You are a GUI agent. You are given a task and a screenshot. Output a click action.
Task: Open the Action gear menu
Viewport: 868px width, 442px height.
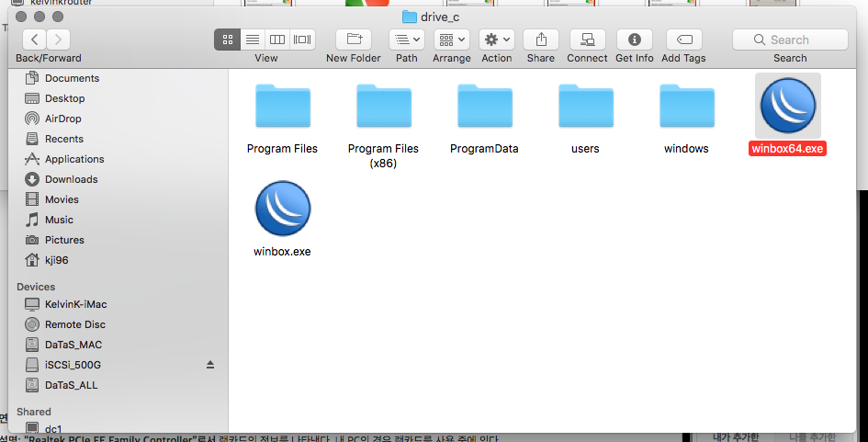click(x=497, y=40)
